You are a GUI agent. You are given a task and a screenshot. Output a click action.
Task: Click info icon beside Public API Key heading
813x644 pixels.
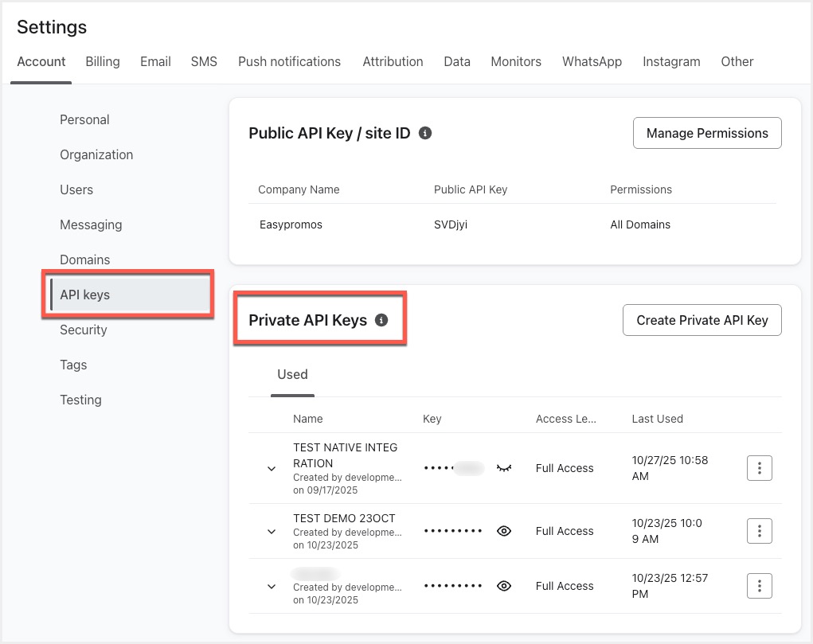tap(425, 134)
